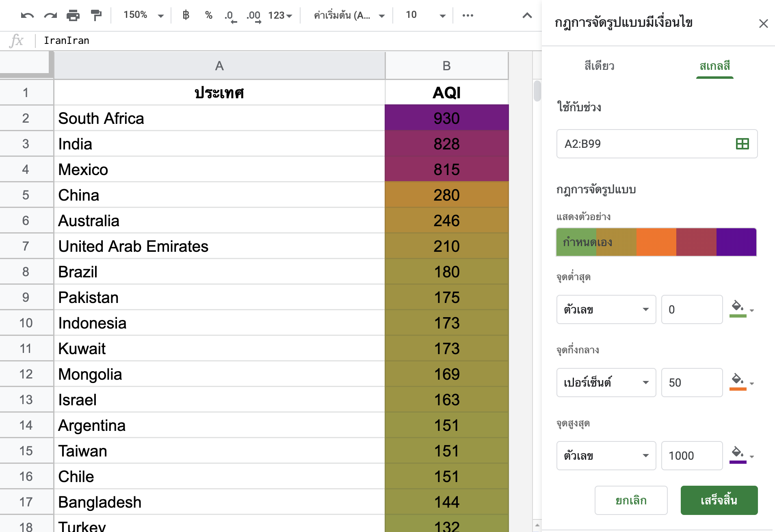Viewport: 775px width, 532px height.
Task: Click decrease decimal places icon
Action: tap(230, 16)
